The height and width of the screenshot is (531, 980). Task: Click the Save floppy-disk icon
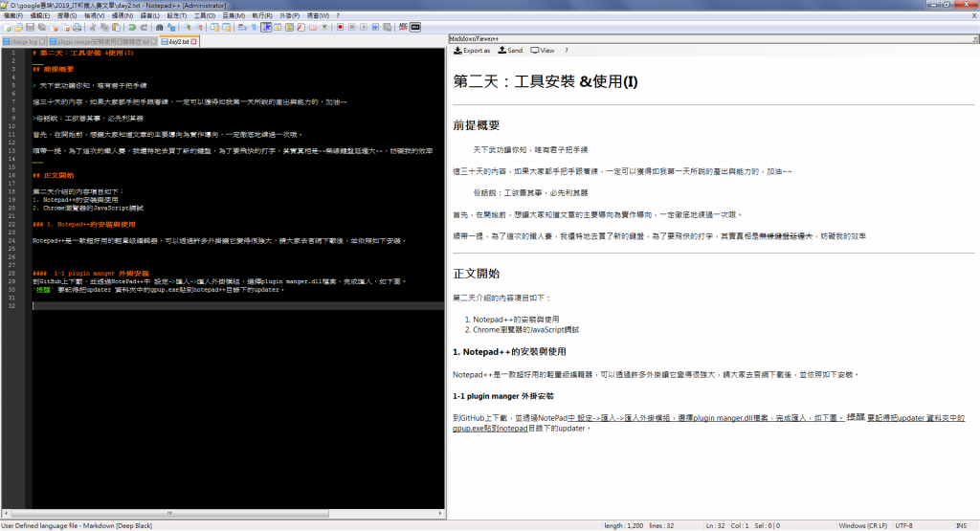pos(30,28)
